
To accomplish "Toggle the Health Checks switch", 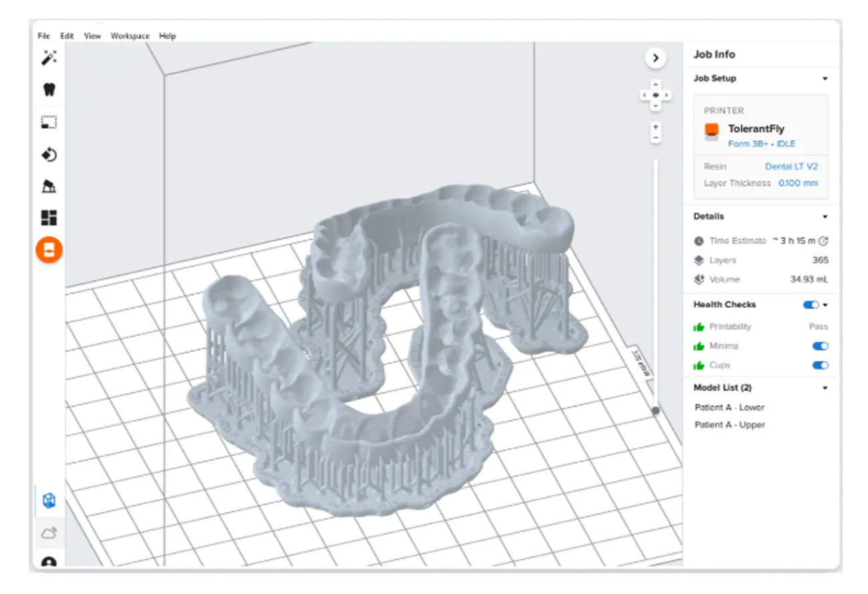I will 811,305.
